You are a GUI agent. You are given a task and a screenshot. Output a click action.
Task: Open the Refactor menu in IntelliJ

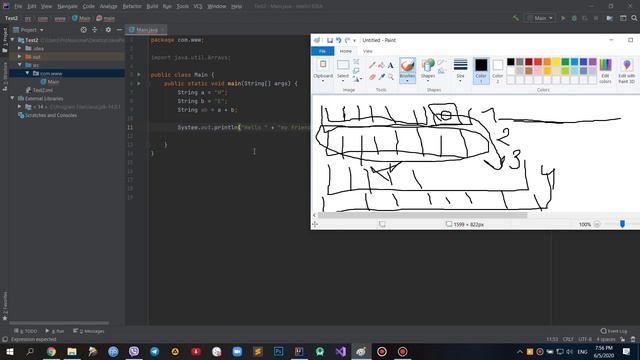coord(132,7)
